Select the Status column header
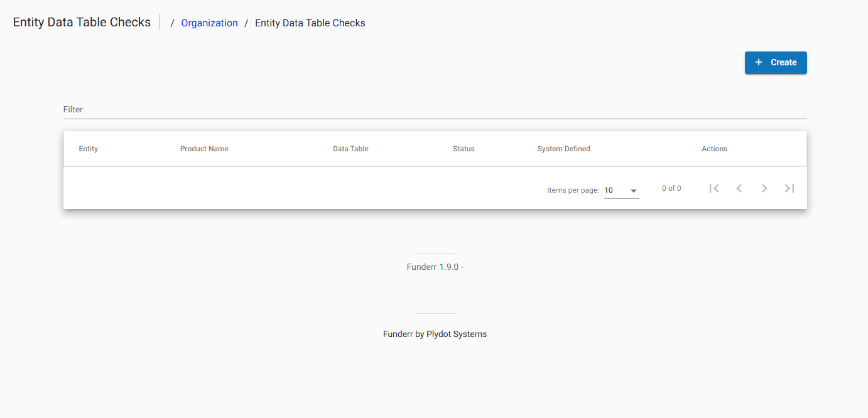Image resolution: width=868 pixels, height=418 pixels. (x=464, y=149)
